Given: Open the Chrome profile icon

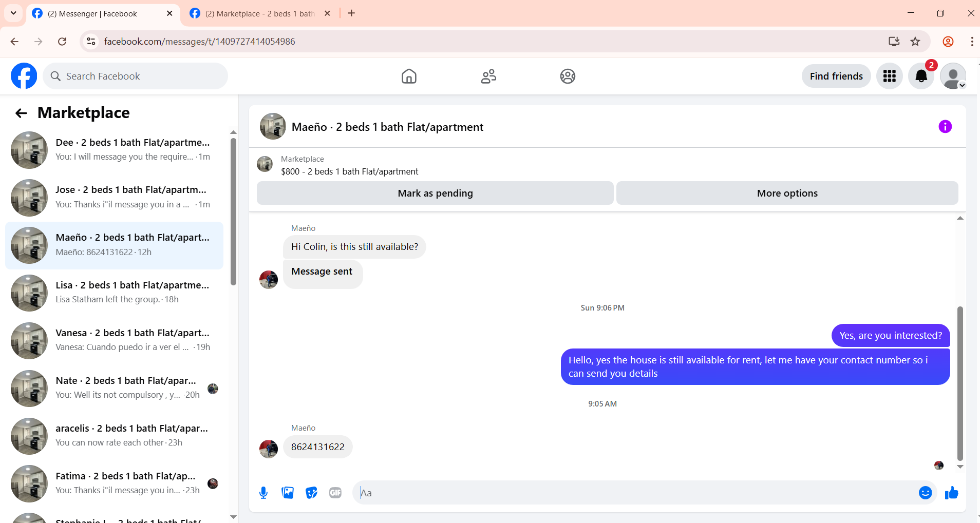Looking at the screenshot, I should click(948, 42).
